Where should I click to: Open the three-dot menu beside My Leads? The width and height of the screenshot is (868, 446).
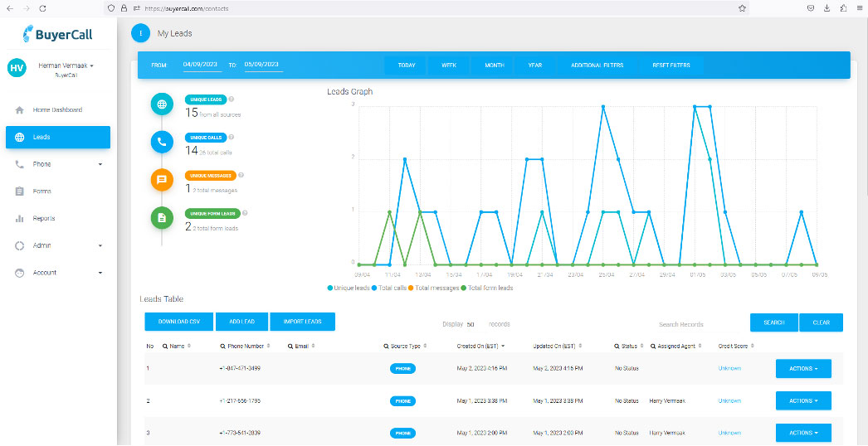click(x=140, y=33)
